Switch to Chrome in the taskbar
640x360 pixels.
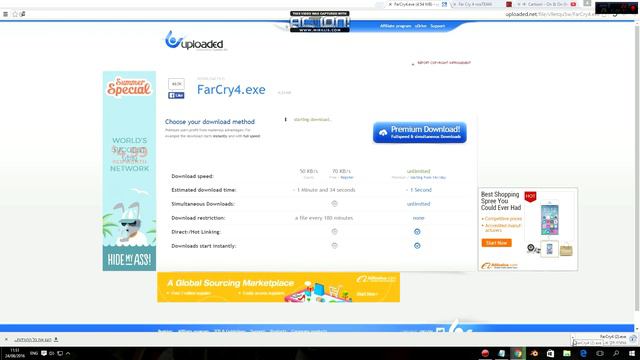(x=518, y=353)
